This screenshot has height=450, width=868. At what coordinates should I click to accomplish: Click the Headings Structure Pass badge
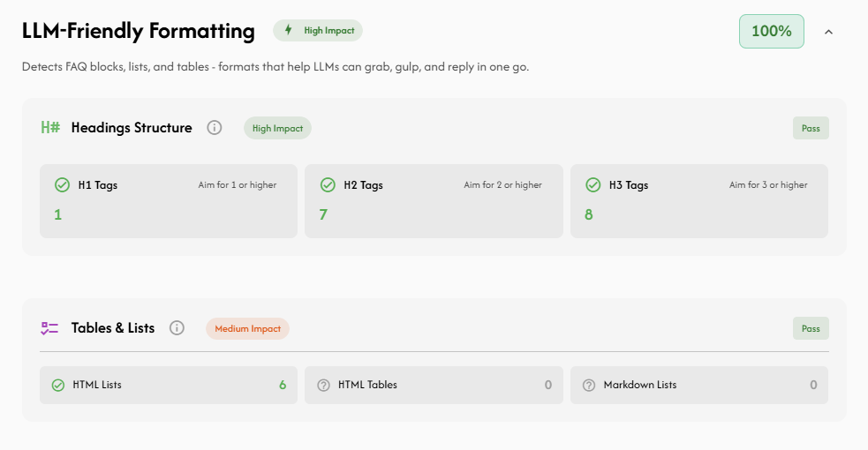coord(810,128)
